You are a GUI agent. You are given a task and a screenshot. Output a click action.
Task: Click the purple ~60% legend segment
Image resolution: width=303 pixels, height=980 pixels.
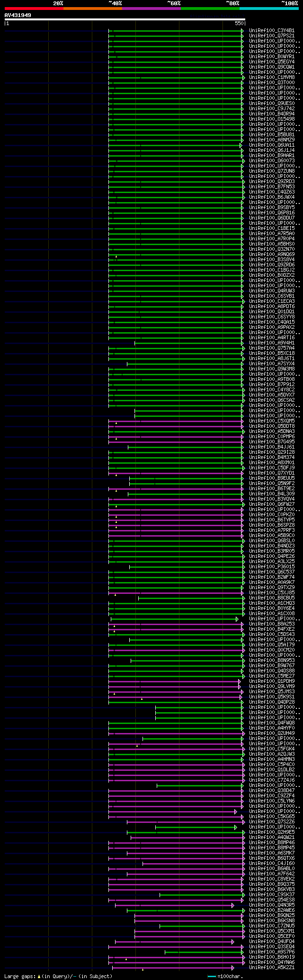point(151,9)
